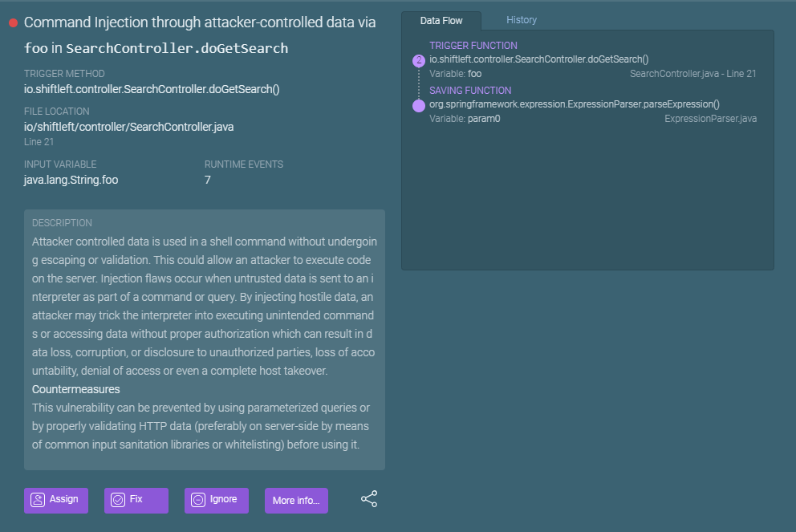The height and width of the screenshot is (532, 796).
Task: Open the ExpressionParser.java file reference
Action: tap(710, 119)
